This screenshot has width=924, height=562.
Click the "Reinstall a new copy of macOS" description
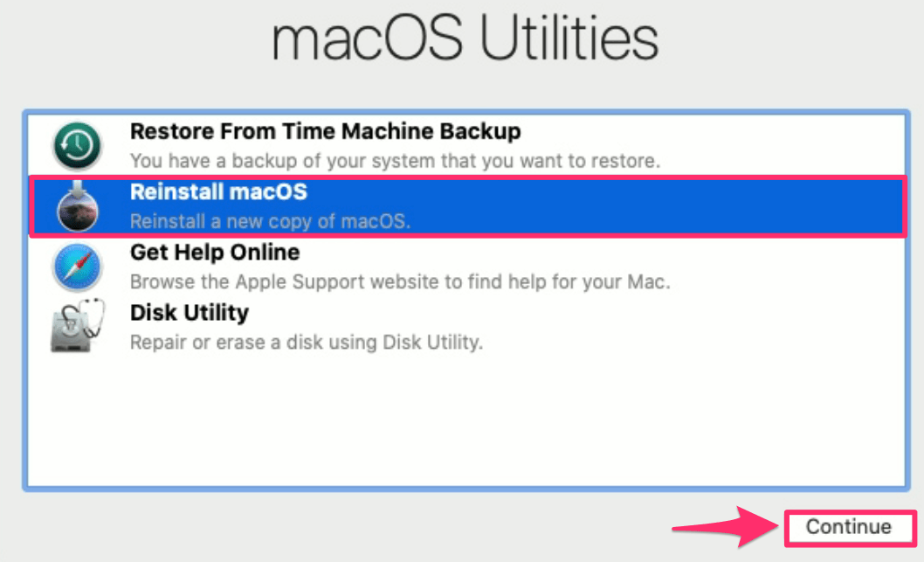coord(270,222)
